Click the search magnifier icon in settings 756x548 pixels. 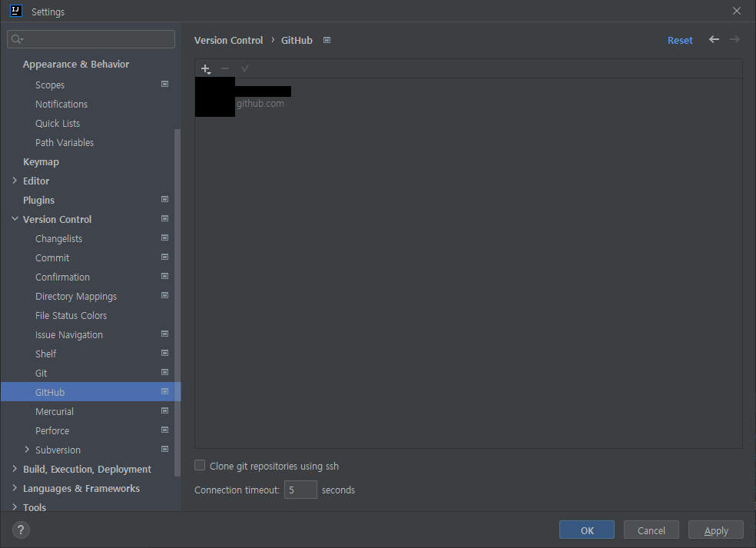17,39
